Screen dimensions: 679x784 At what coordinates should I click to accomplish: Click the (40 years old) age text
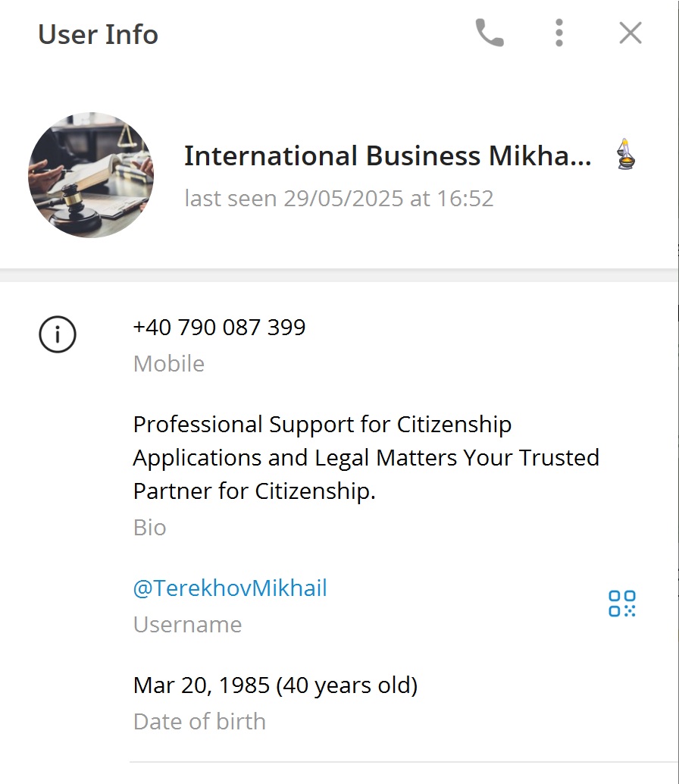point(347,685)
